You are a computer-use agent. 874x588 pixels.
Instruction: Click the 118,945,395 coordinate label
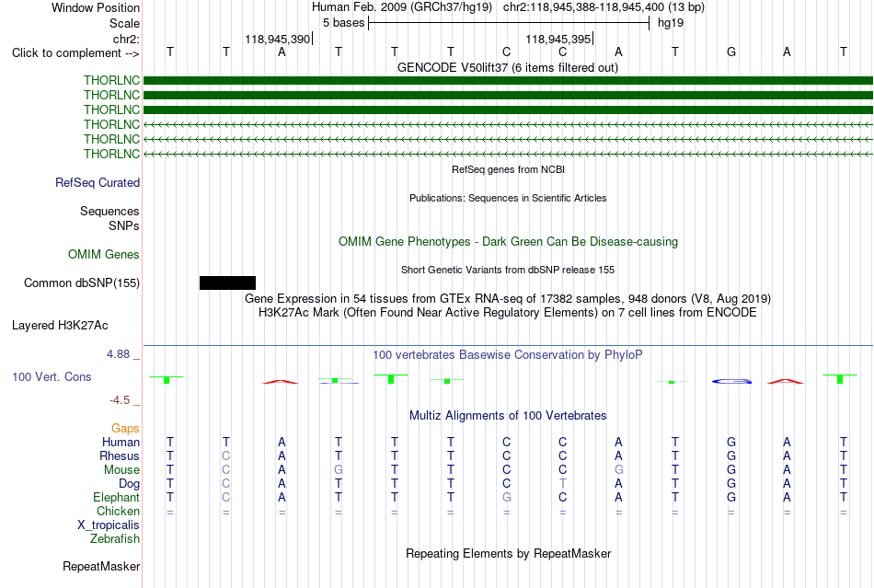pos(558,39)
